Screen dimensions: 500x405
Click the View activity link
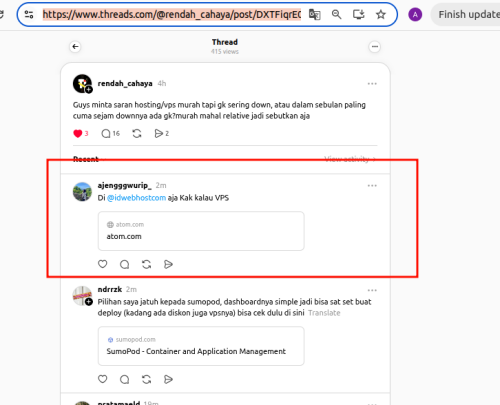pos(350,159)
